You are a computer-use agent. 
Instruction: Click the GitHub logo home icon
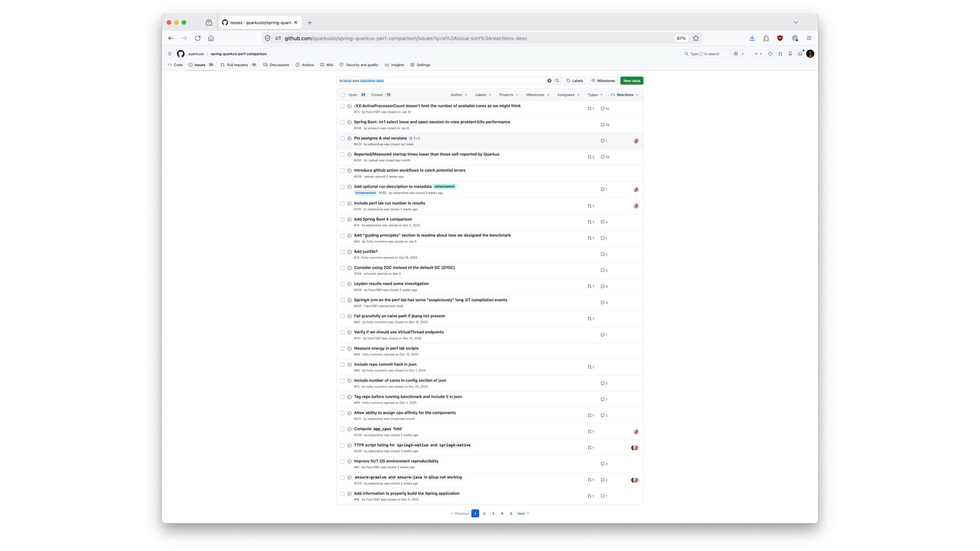tap(181, 54)
